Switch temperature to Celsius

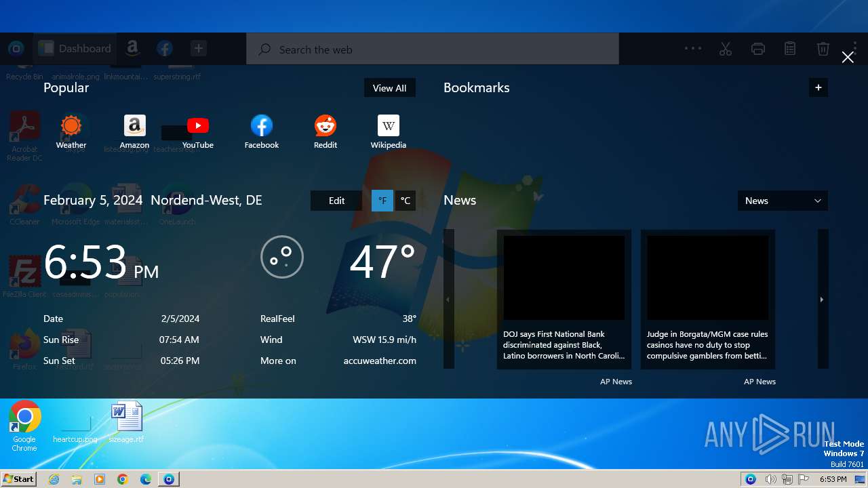click(x=406, y=201)
